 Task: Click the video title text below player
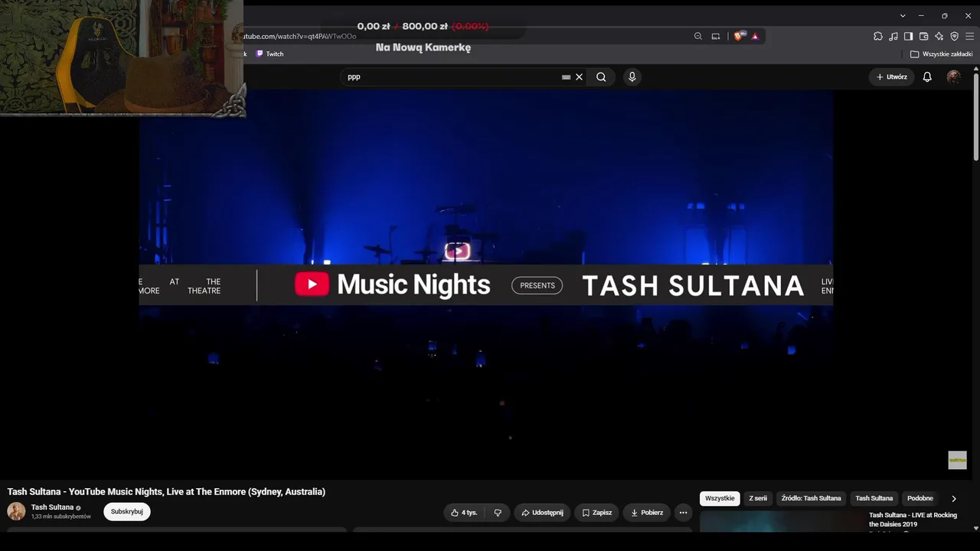[x=166, y=492]
